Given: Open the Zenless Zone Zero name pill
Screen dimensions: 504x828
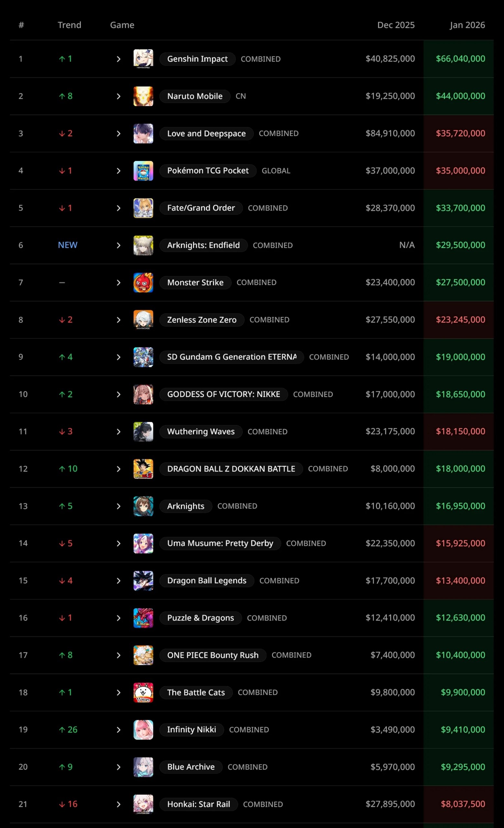Looking at the screenshot, I should (x=202, y=320).
